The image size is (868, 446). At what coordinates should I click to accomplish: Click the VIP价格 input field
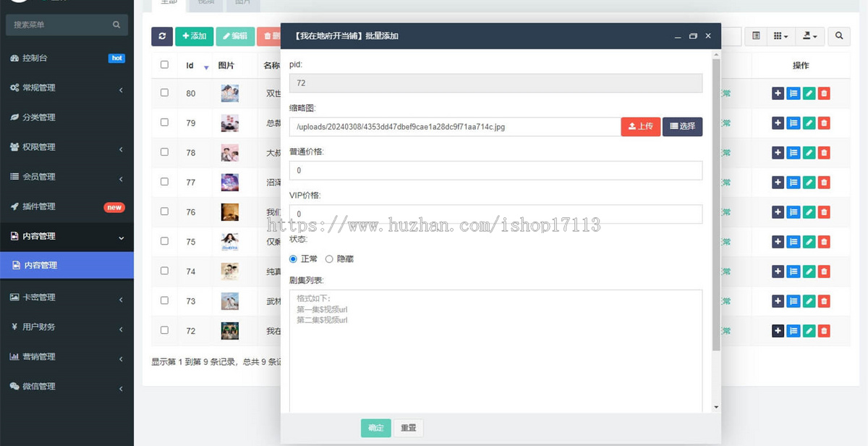pyautogui.click(x=495, y=214)
